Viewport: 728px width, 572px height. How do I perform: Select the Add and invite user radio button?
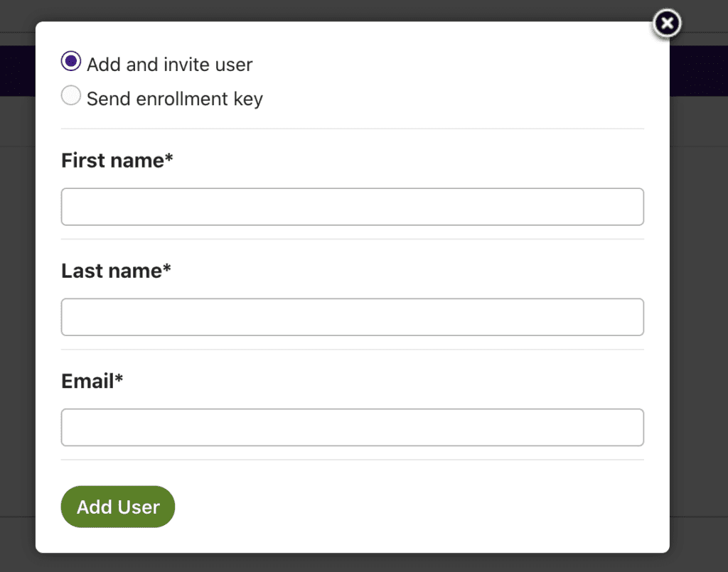tap(71, 62)
